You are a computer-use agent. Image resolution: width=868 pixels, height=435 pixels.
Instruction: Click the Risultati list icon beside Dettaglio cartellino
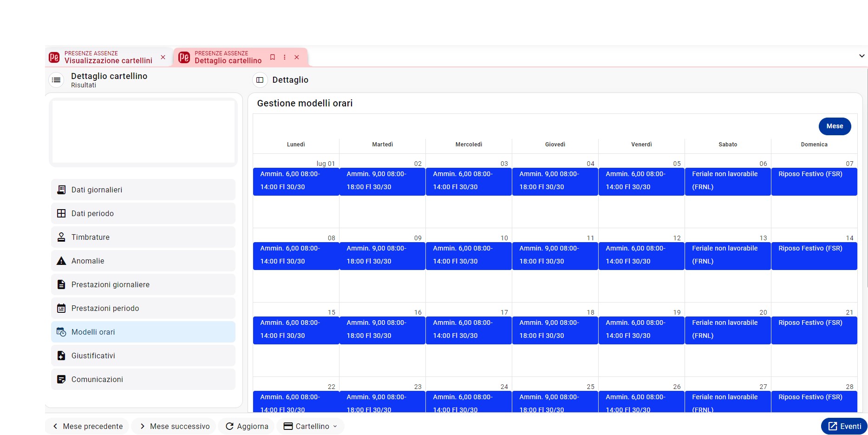pos(56,80)
